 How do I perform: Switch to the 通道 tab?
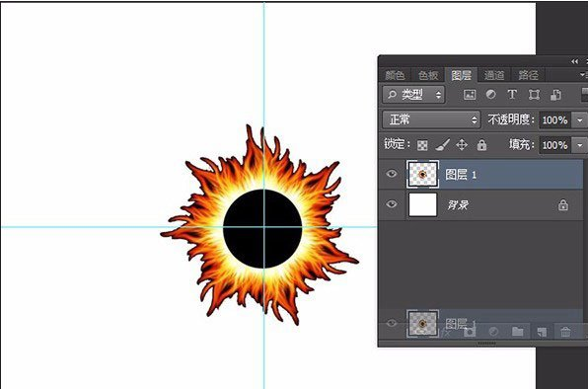pos(494,75)
